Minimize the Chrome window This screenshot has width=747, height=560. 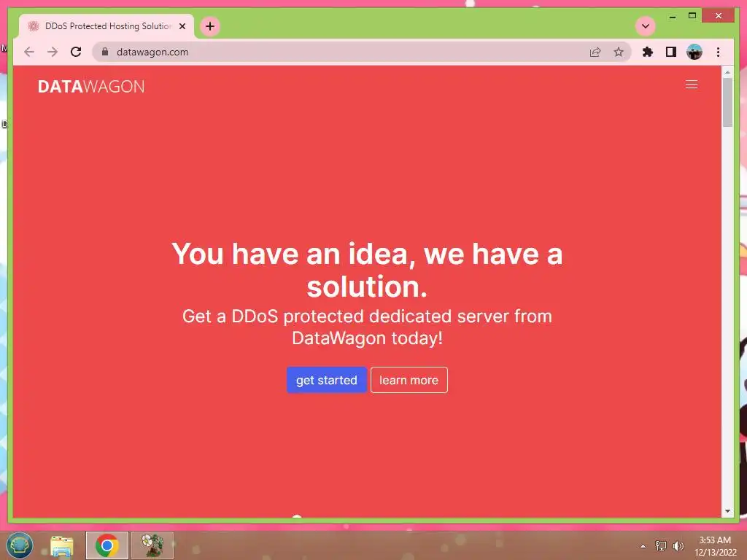(x=673, y=16)
